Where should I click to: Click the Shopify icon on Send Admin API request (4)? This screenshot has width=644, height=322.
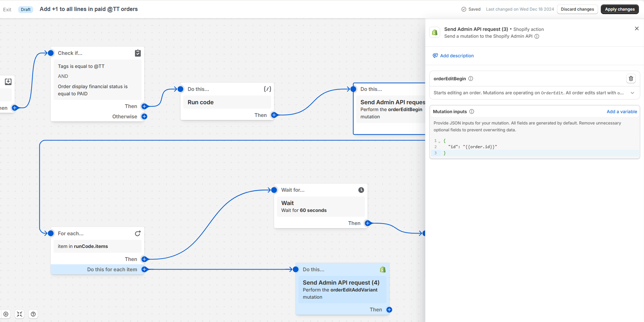tap(383, 269)
